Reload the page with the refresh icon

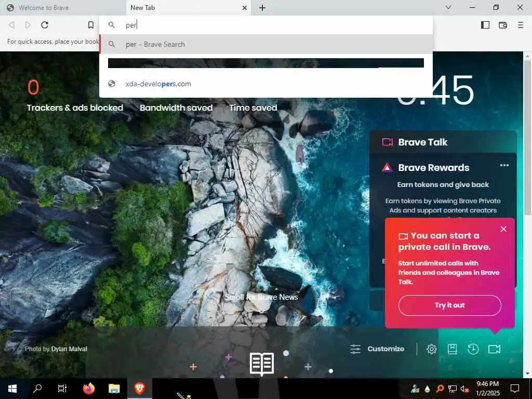pos(45,25)
